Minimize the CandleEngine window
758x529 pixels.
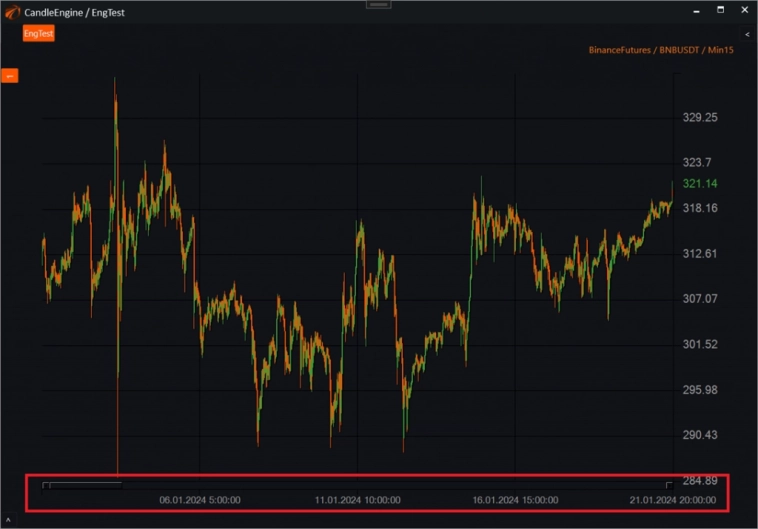[x=697, y=10]
